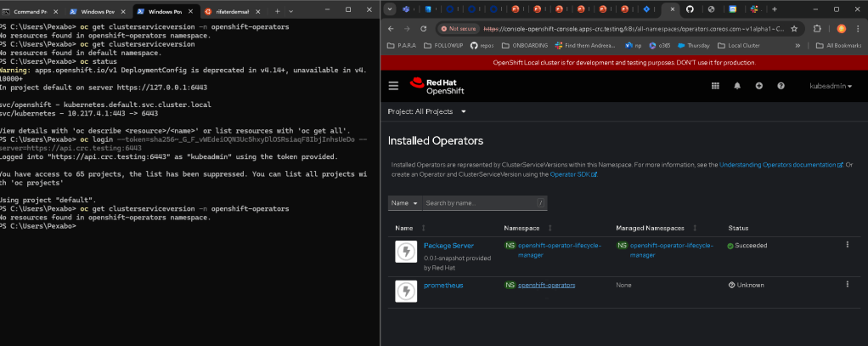The image size is (868, 346).
Task: Click the plus import/add icon in OpenShift header
Action: tap(759, 86)
